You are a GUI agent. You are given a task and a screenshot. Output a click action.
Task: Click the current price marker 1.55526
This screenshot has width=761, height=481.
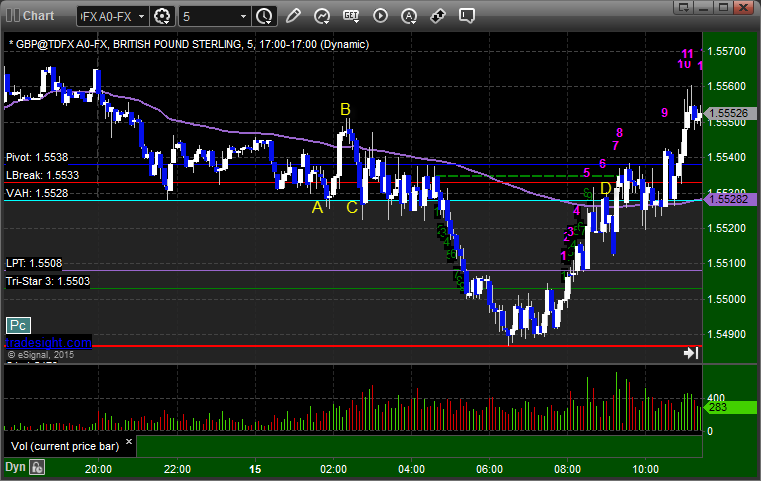click(x=729, y=113)
